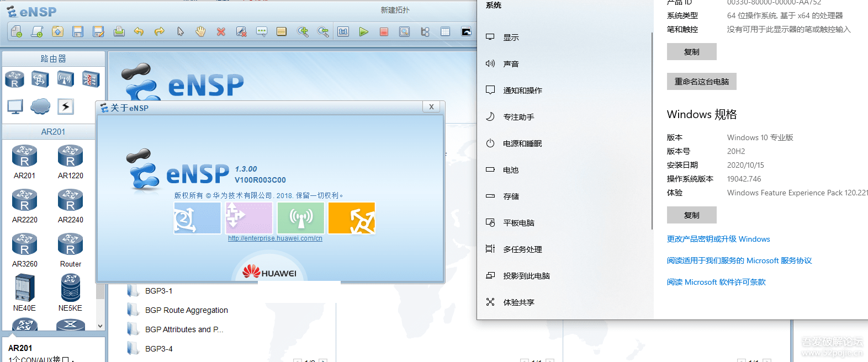This screenshot has height=362, width=868.
Task: Pick the AR2220 router device
Action: tap(25, 206)
